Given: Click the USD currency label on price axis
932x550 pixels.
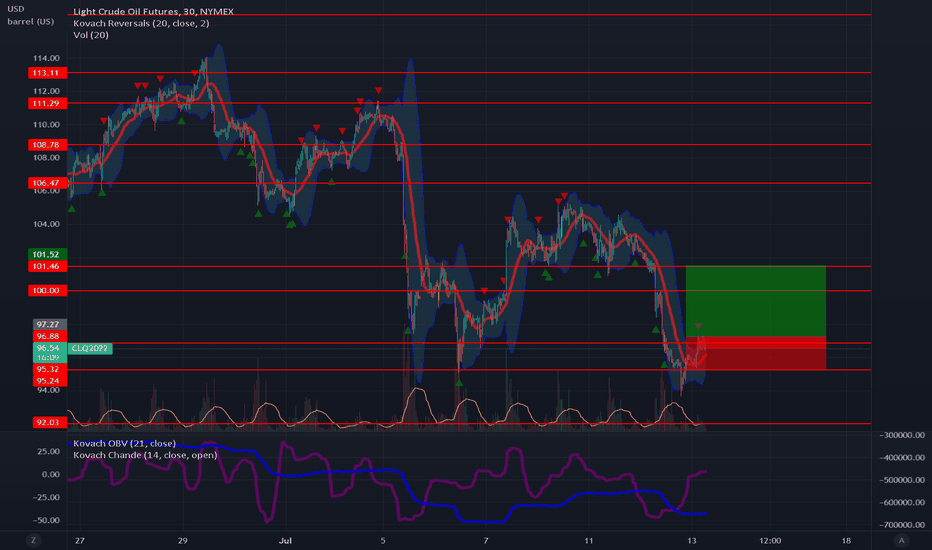Looking at the screenshot, I should tap(15, 9).
